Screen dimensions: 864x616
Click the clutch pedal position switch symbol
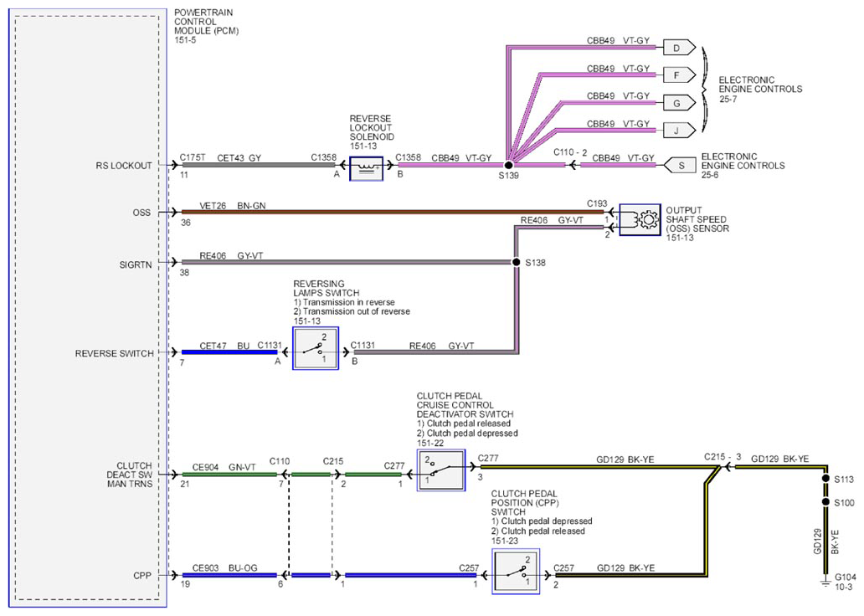coord(516,572)
